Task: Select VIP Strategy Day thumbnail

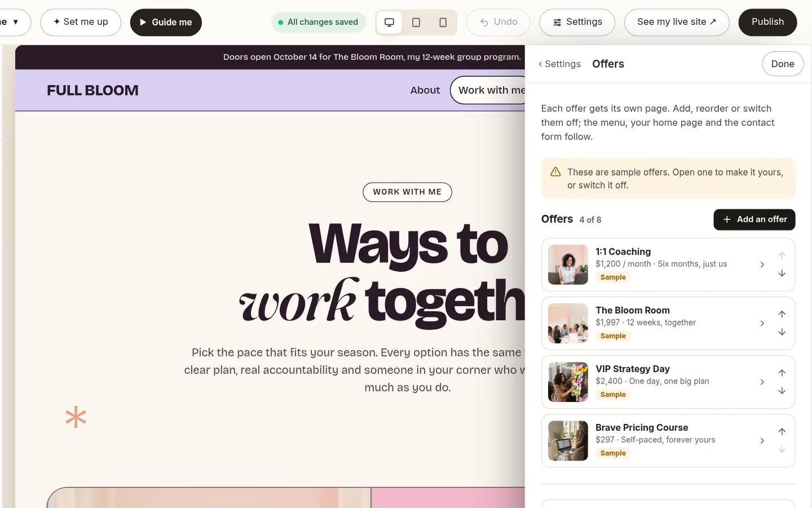Action: tap(568, 382)
